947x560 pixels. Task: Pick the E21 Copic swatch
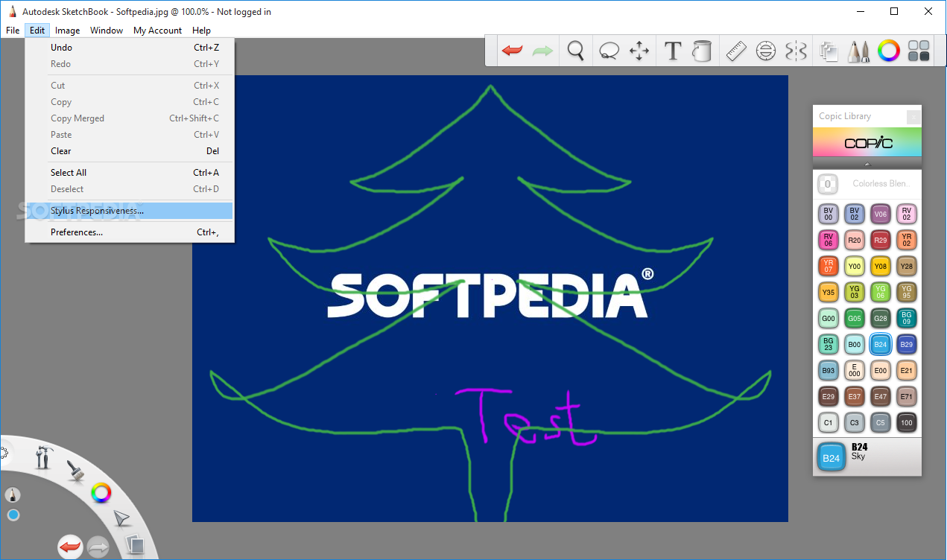[907, 371]
